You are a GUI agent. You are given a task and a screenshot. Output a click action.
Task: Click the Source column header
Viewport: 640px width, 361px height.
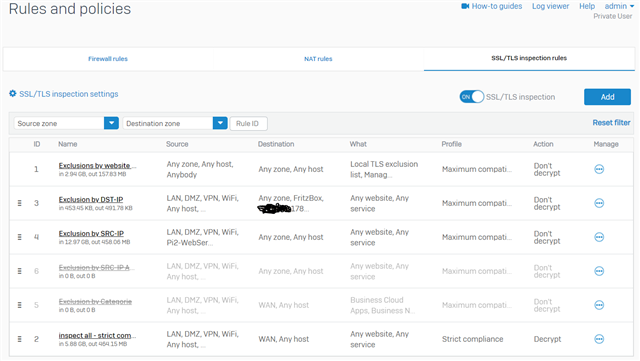coord(177,144)
